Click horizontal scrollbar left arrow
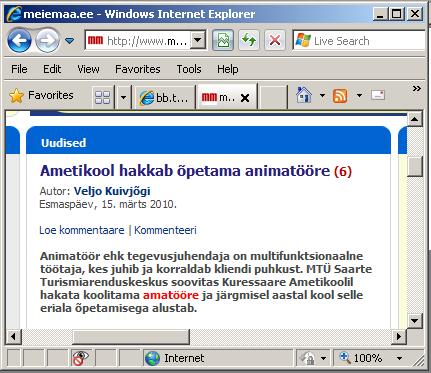The height and width of the screenshot is (373, 431). click(13, 336)
